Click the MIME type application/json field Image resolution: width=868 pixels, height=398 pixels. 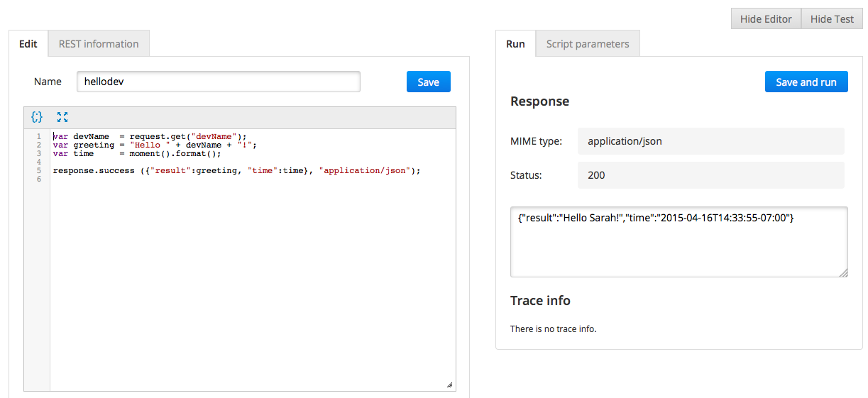point(710,141)
